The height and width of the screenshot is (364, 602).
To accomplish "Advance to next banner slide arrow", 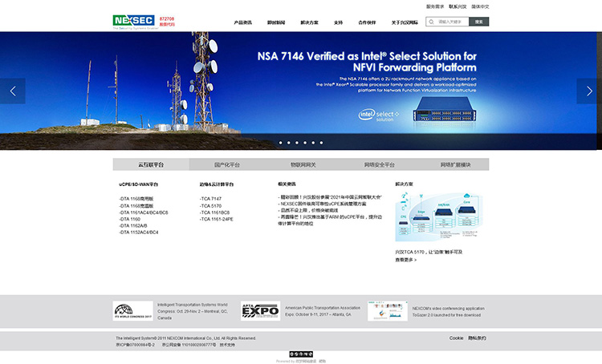I will pos(589,91).
